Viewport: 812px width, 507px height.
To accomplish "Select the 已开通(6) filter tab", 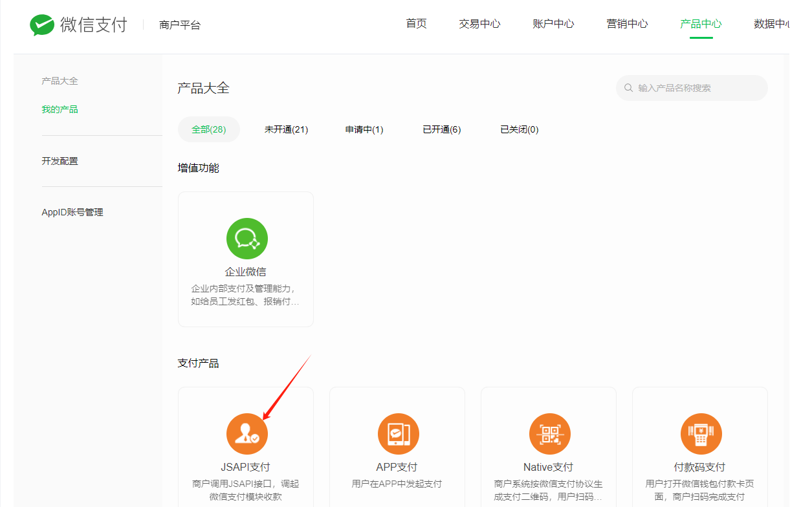I will tap(442, 129).
